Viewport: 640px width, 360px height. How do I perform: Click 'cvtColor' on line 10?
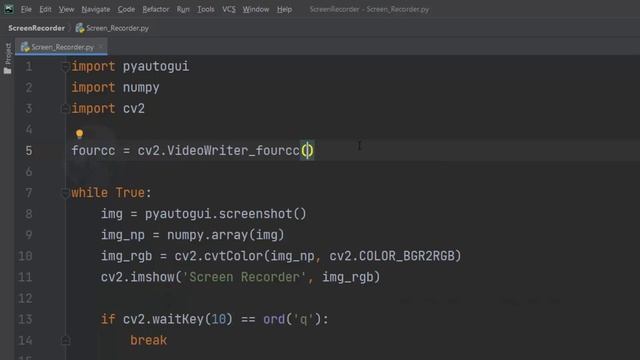pos(233,256)
